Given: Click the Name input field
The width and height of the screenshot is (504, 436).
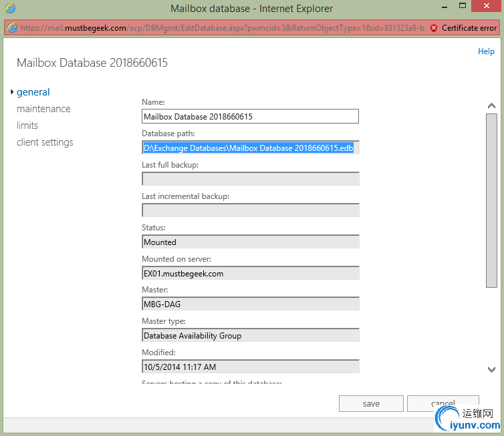Looking at the screenshot, I should point(250,116).
